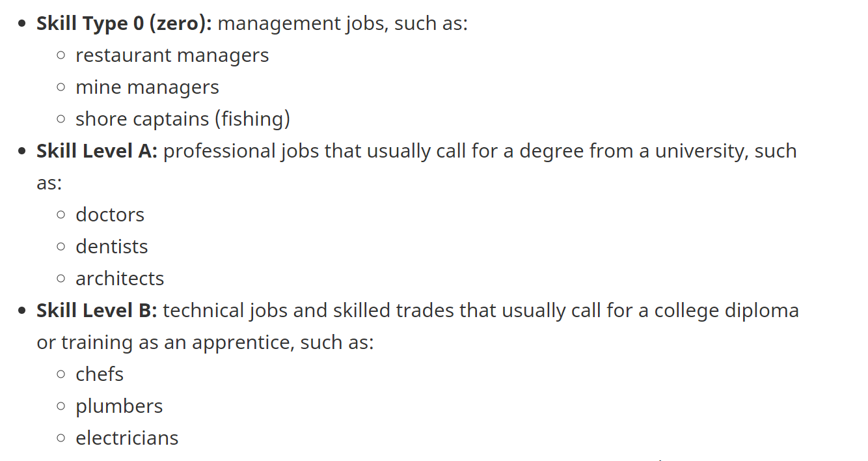Image resolution: width=868 pixels, height=461 pixels.
Task: Click the hollow bullet beside 'chefs'
Action: pyautogui.click(x=61, y=374)
